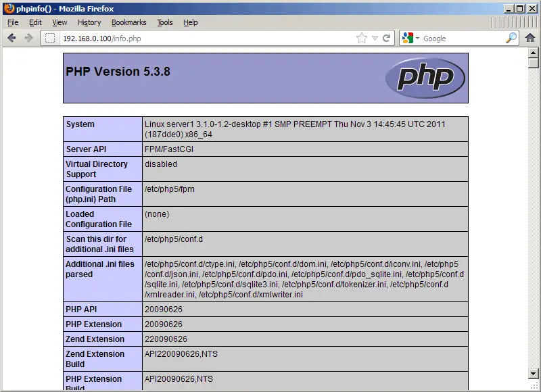Open the Edit menu

tap(35, 22)
